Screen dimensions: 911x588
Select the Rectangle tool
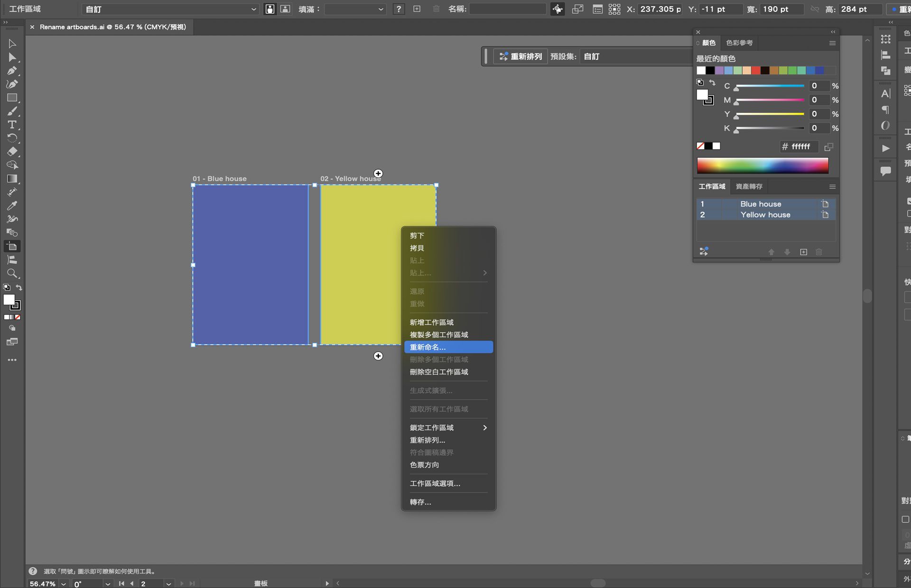(x=12, y=98)
